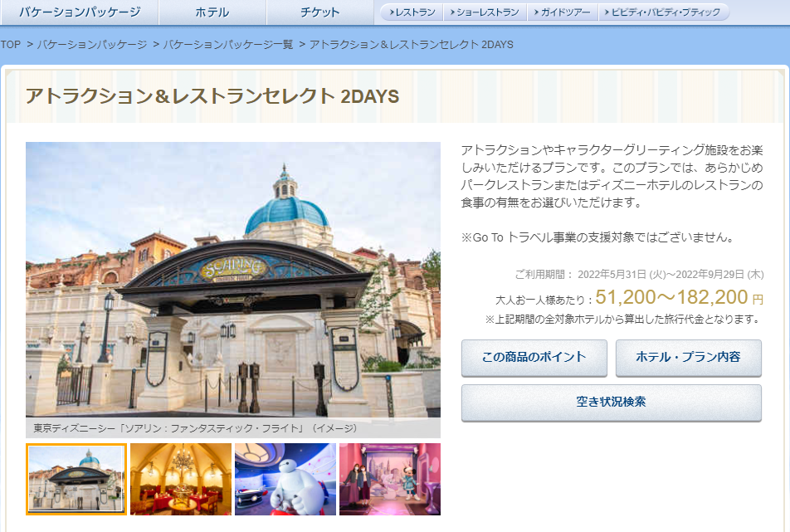Go to TOP breadcrumb link
Screen dimensions: 790x532
point(11,44)
